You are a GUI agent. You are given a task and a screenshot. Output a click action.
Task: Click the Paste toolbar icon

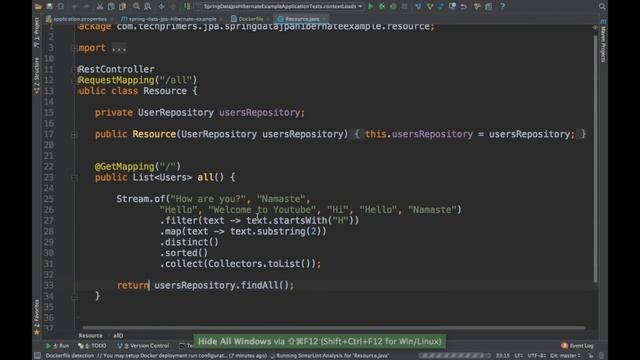122,7
